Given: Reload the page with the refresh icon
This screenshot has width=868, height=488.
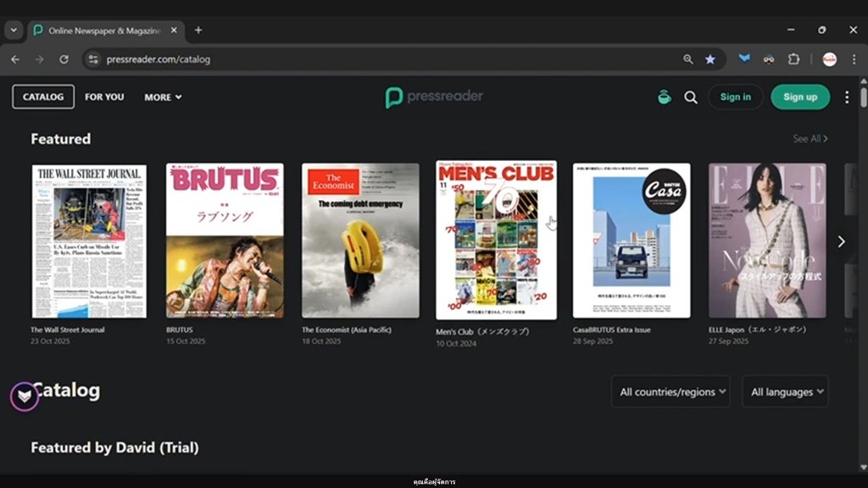Looking at the screenshot, I should pyautogui.click(x=64, y=59).
